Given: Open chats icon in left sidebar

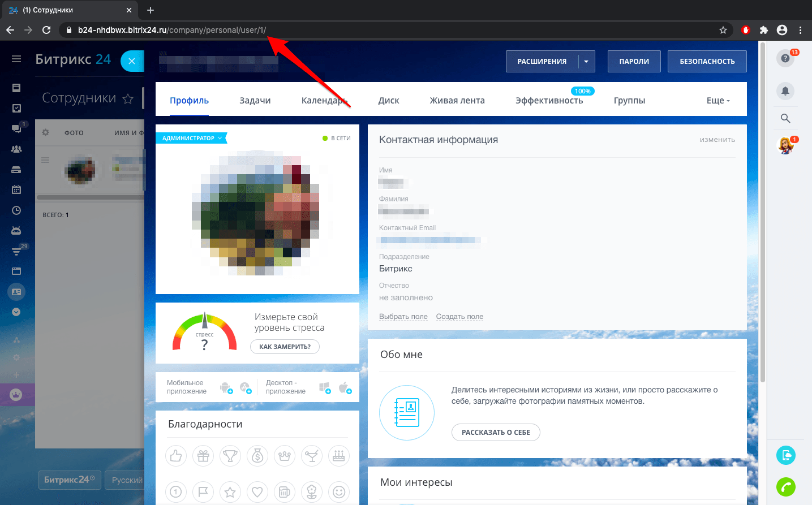Looking at the screenshot, I should click(x=16, y=128).
